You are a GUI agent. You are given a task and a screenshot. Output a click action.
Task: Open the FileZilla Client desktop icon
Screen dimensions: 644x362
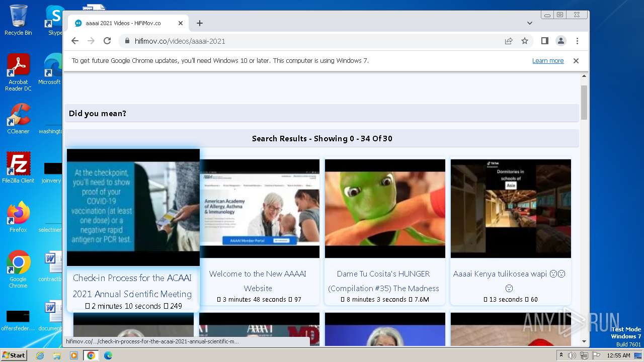pyautogui.click(x=18, y=167)
